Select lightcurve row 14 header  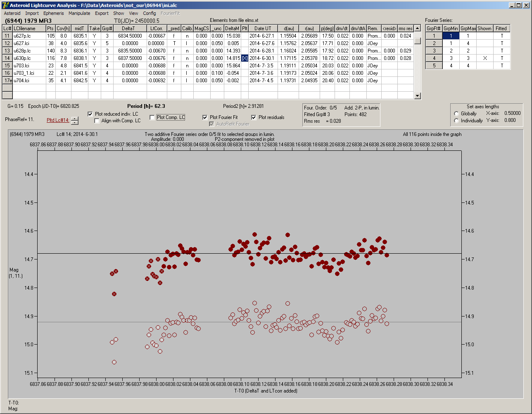pos(7,58)
